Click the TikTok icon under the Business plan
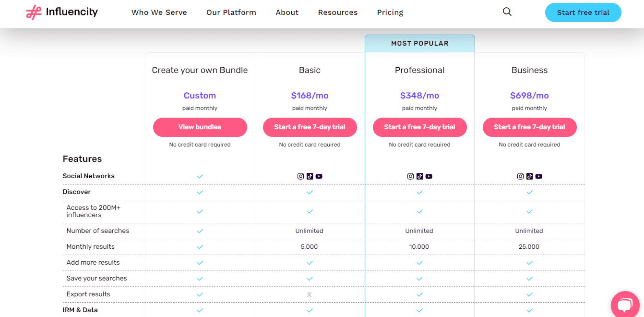 (529, 176)
